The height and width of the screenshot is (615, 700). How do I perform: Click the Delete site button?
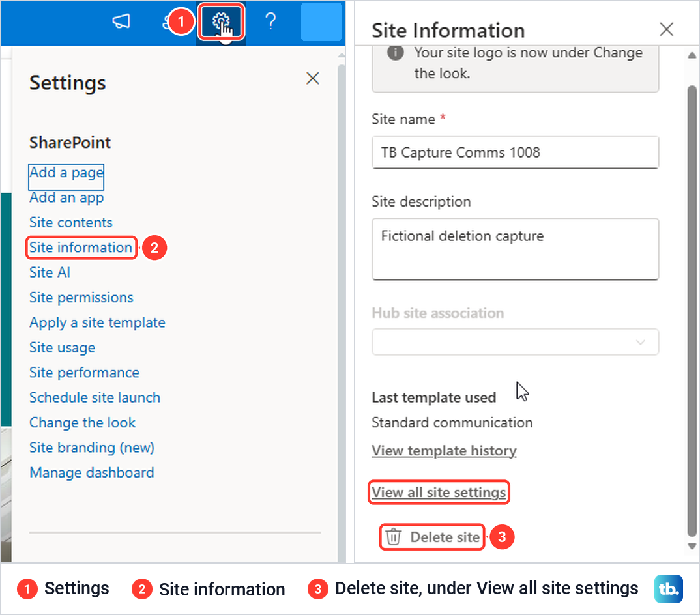433,537
